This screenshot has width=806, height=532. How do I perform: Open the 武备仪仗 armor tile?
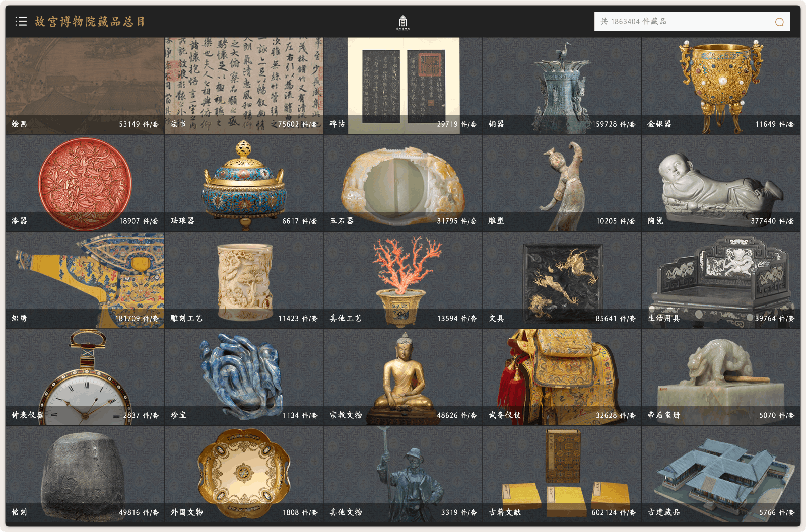pyautogui.click(x=562, y=377)
